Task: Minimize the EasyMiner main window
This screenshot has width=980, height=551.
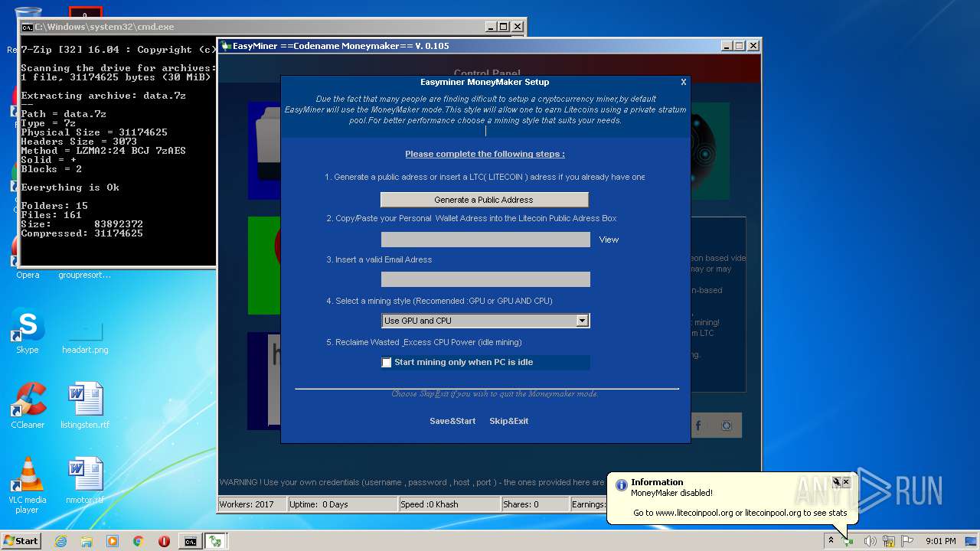Action: [727, 46]
